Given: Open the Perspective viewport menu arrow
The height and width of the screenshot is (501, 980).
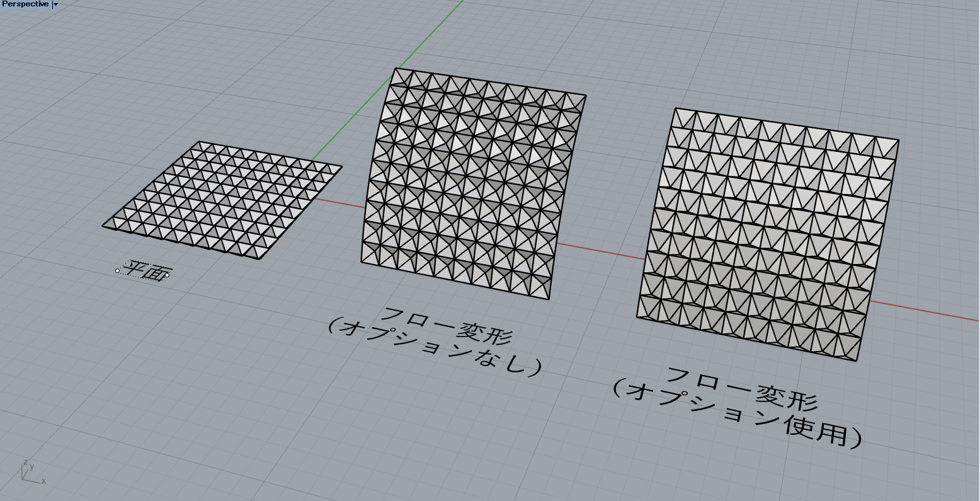Looking at the screenshot, I should (55, 4).
